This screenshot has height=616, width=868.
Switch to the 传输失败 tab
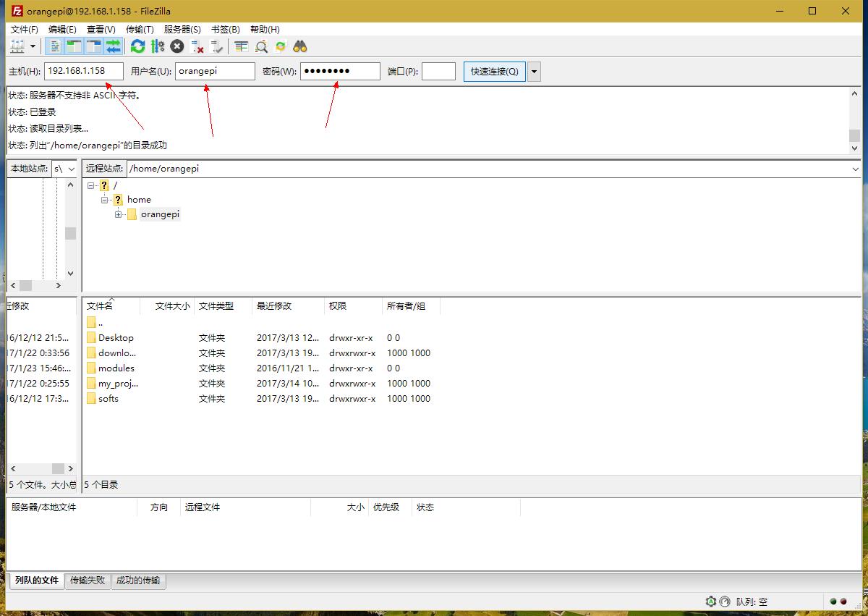[88, 581]
